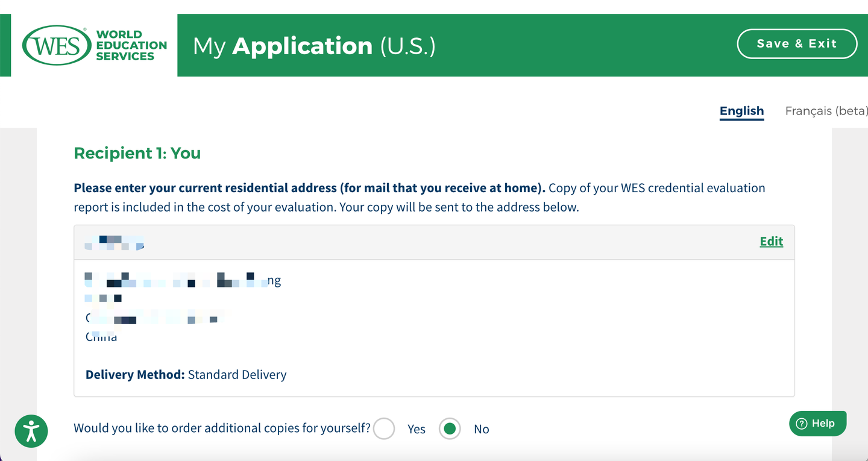
Task: Open the accessibility options icon
Action: 31,431
